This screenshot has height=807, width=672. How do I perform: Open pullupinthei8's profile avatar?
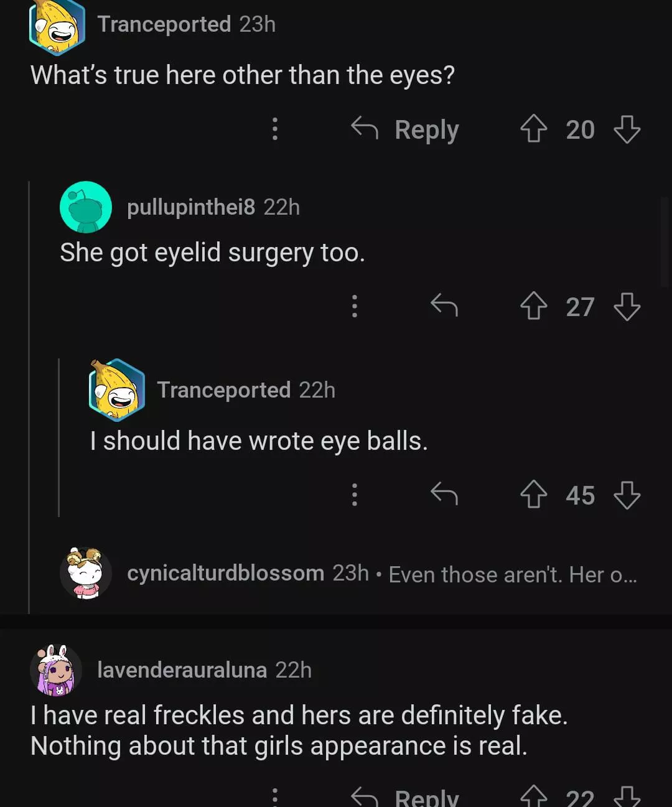click(86, 207)
